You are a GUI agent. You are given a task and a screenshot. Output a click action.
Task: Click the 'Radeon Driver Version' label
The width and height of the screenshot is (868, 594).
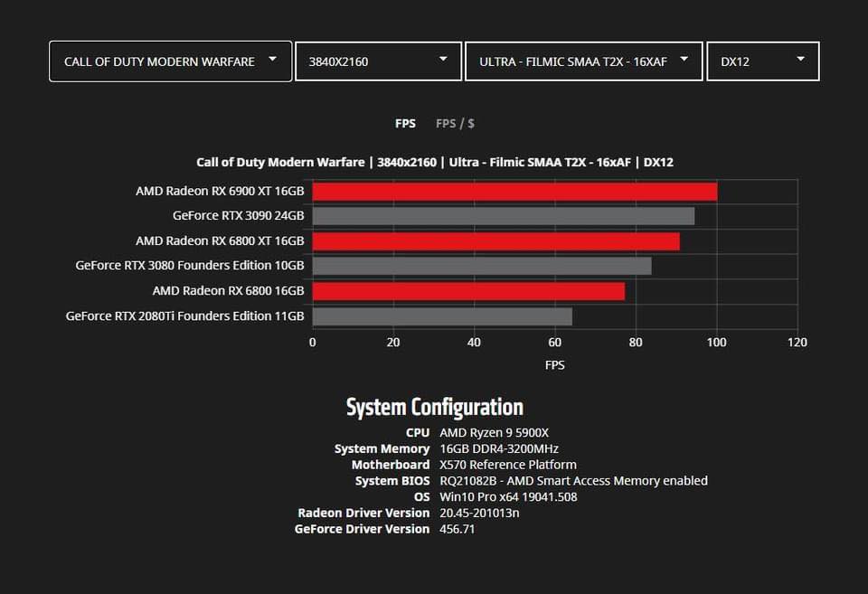click(x=363, y=513)
